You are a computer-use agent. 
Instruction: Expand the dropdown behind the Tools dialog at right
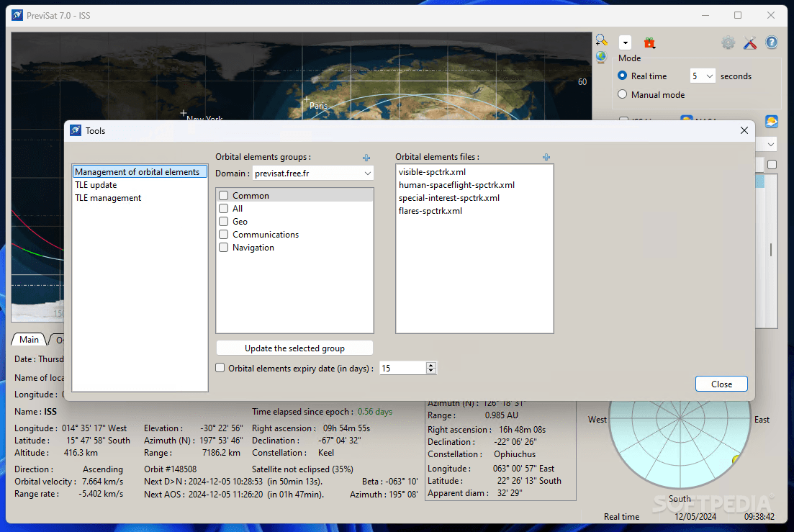coord(770,145)
